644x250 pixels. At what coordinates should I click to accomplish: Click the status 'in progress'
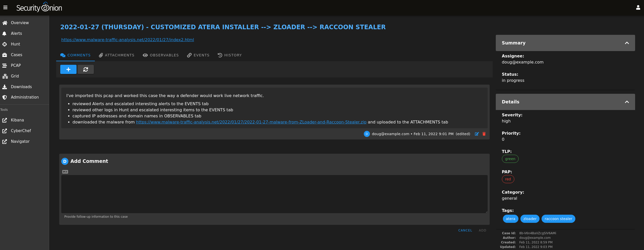click(513, 81)
